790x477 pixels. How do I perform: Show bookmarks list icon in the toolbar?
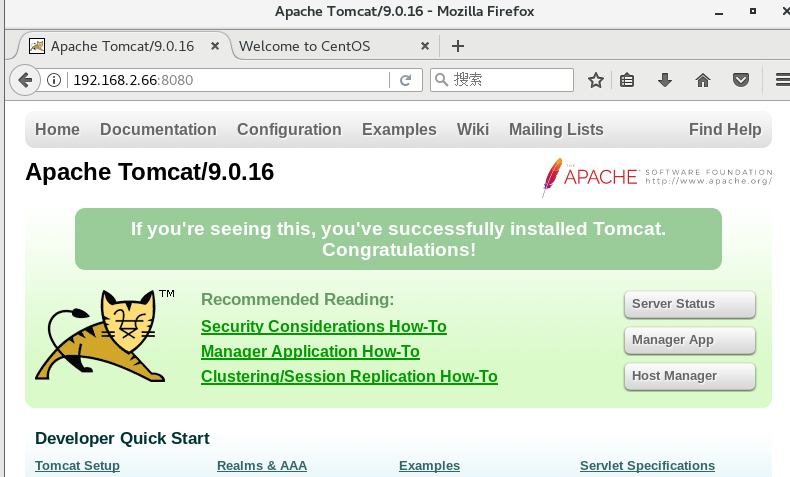pyautogui.click(x=627, y=80)
